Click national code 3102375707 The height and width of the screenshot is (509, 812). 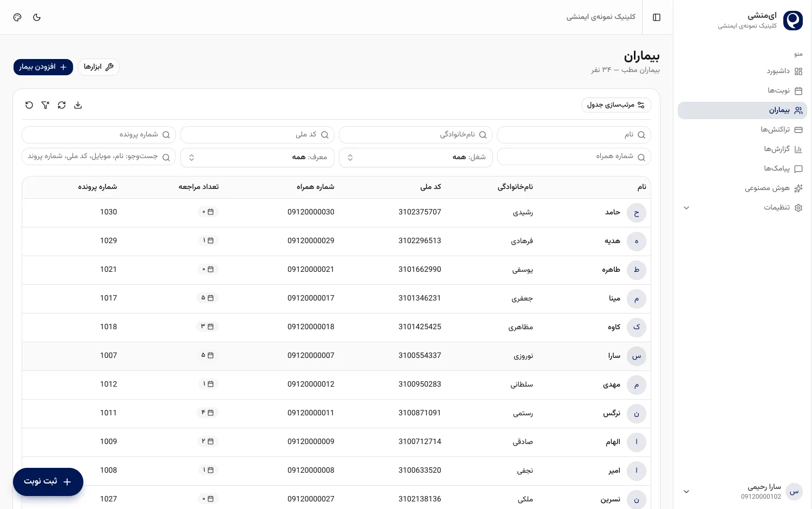(420, 212)
